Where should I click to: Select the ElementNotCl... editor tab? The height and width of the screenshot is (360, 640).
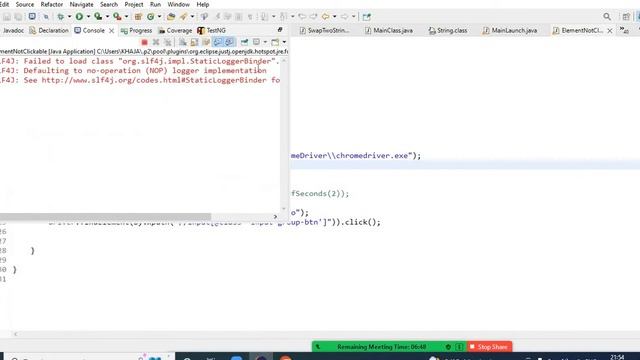[x=578, y=31]
